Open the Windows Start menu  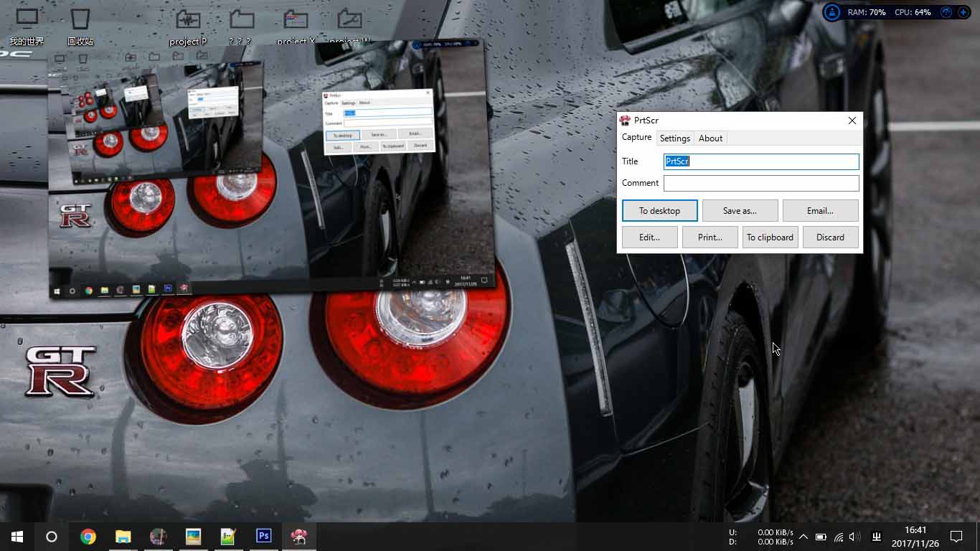(17, 536)
